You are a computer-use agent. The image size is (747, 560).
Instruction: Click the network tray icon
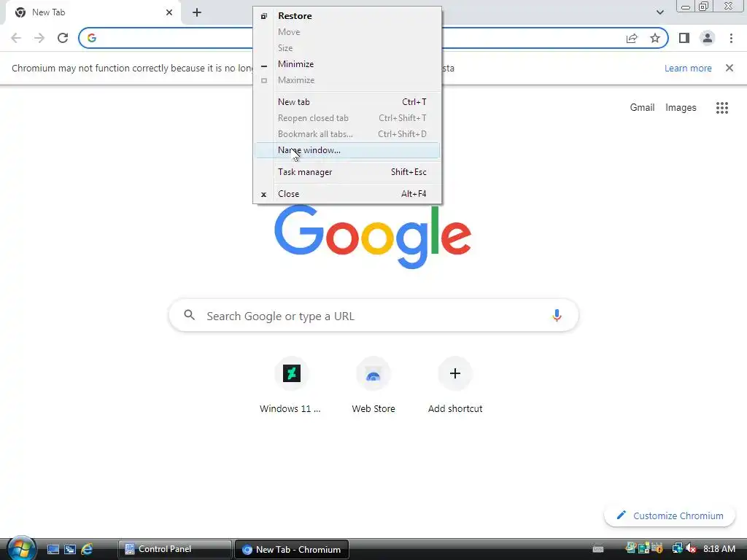point(677,549)
